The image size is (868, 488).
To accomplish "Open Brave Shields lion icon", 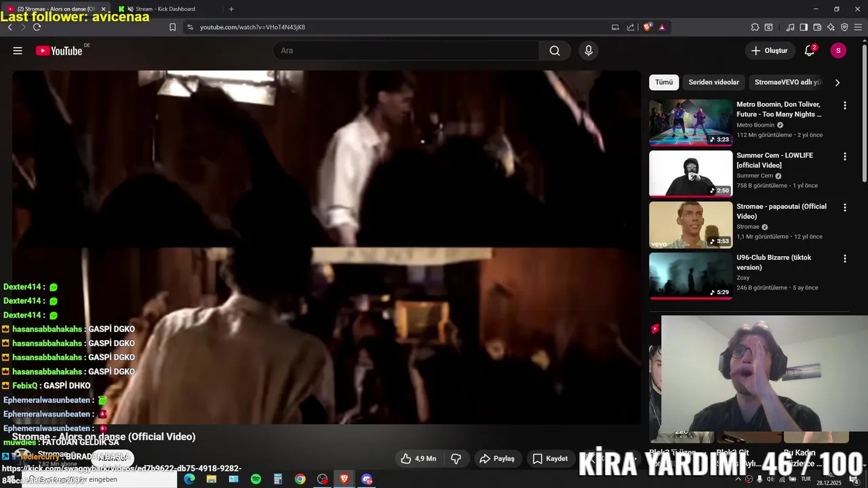I will pos(648,27).
